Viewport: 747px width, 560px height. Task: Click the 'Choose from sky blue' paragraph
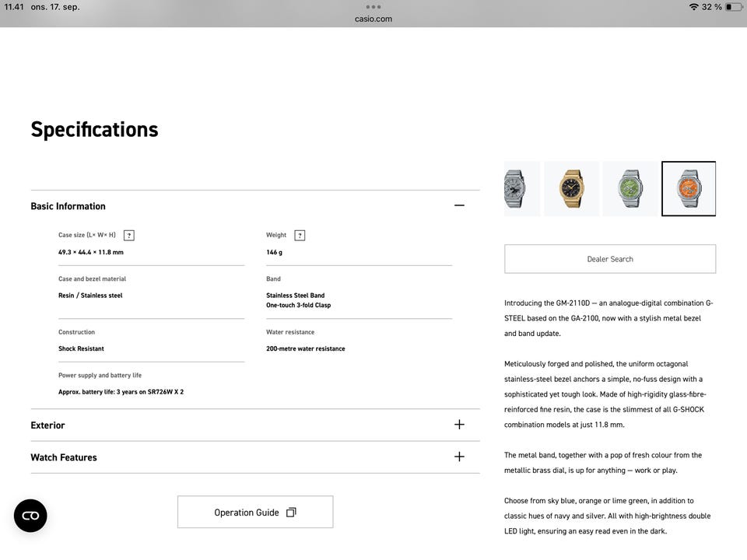[x=608, y=516]
